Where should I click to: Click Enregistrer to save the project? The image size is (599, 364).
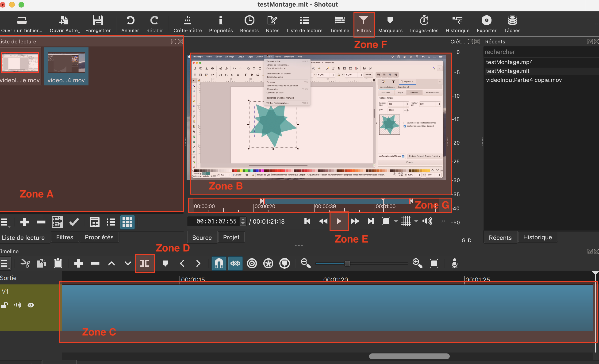click(x=98, y=24)
